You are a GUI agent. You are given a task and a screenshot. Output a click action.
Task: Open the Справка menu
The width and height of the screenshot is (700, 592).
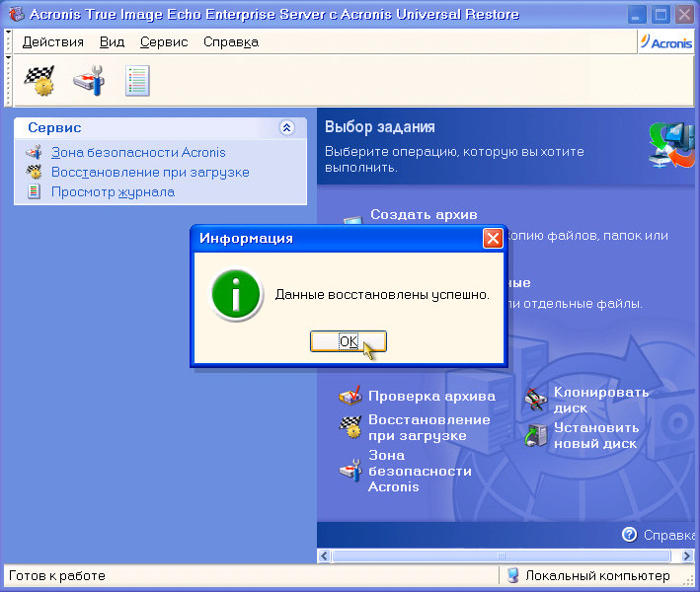pyautogui.click(x=230, y=42)
